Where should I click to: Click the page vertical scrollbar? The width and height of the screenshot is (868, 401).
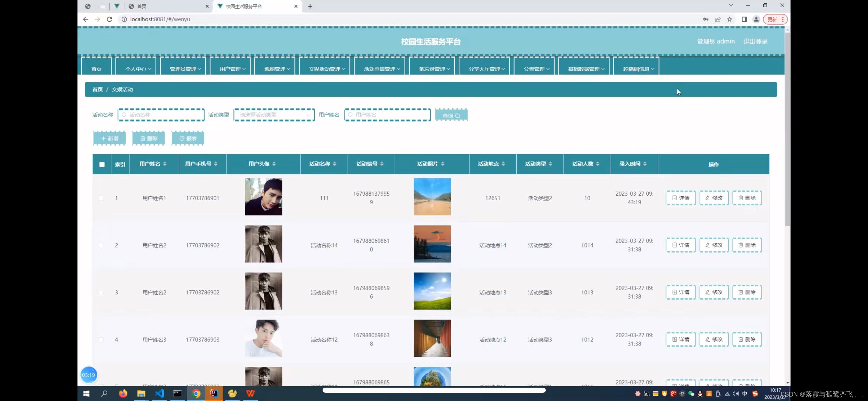(x=787, y=130)
